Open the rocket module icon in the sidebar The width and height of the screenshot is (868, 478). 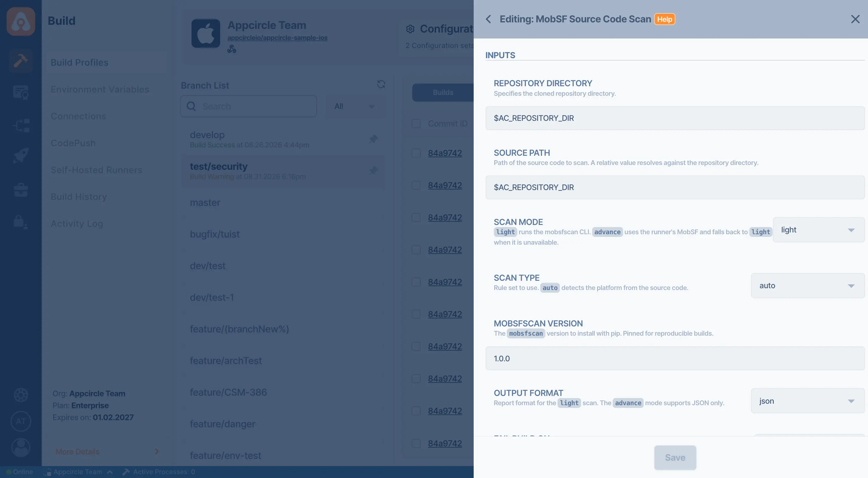[21, 156]
